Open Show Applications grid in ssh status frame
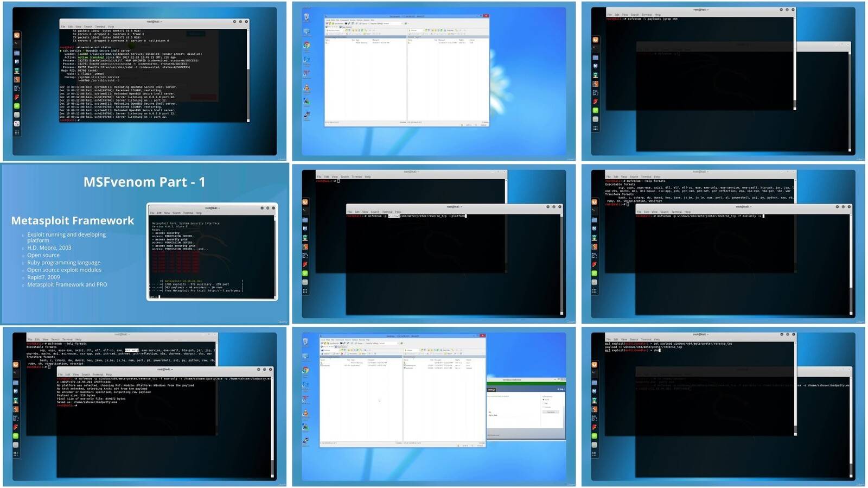This screenshot has width=868, height=488. tap(17, 132)
